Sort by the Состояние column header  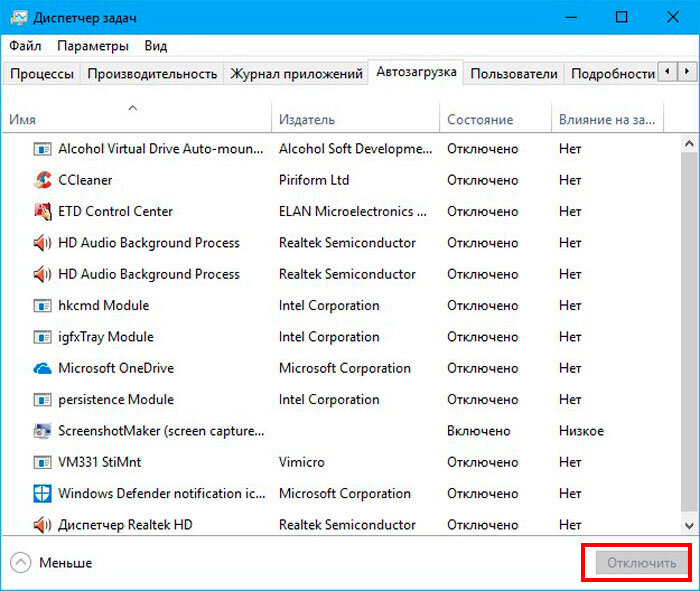point(496,117)
